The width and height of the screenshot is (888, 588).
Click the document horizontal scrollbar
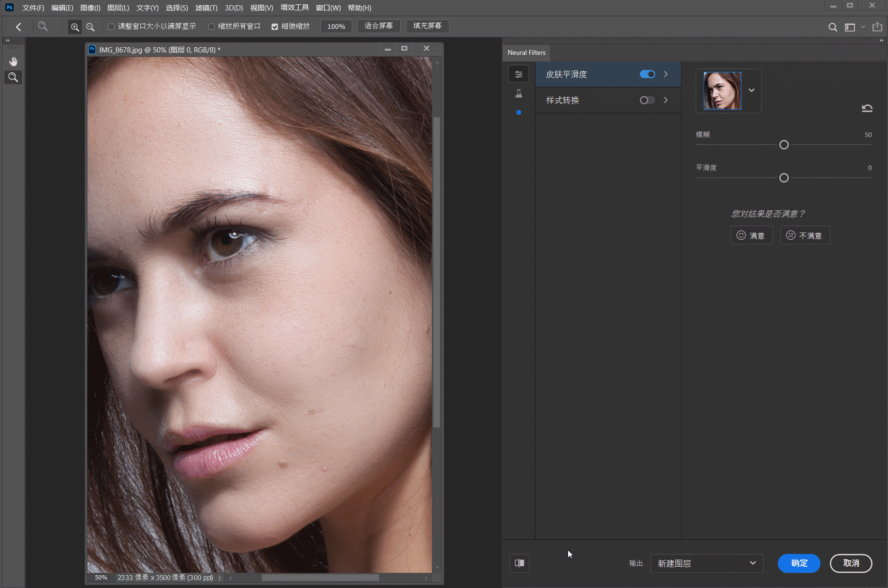point(320,578)
